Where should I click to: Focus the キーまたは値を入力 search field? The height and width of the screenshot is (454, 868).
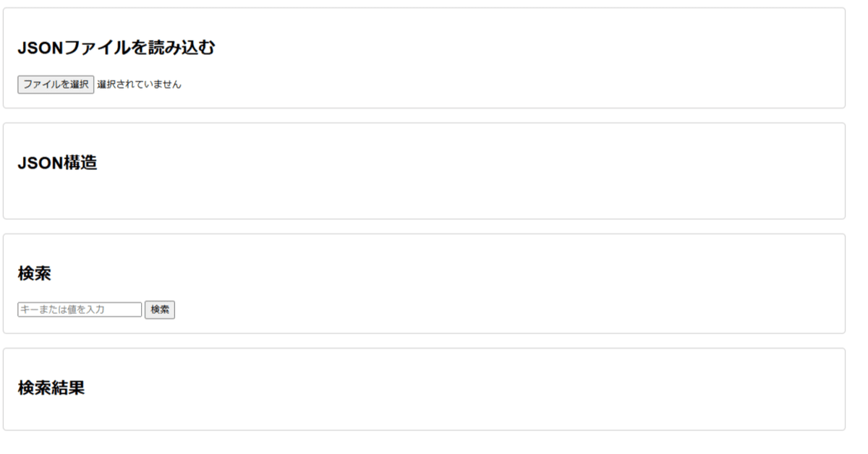80,309
